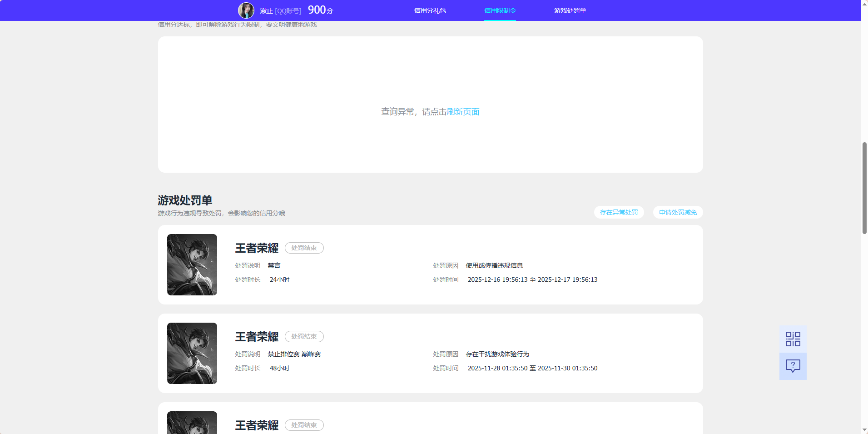This screenshot has height=434, width=868.
Task: Open the QR code floating icon
Action: pyautogui.click(x=793, y=339)
